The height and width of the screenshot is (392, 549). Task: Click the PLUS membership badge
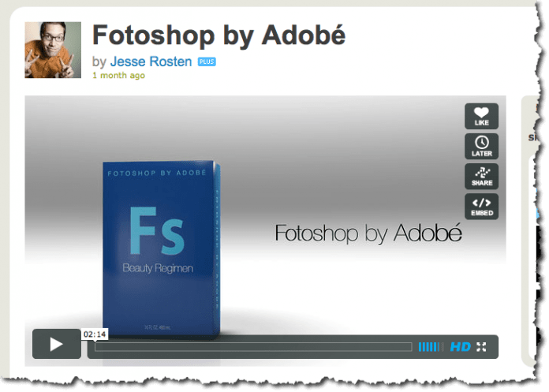(x=207, y=62)
